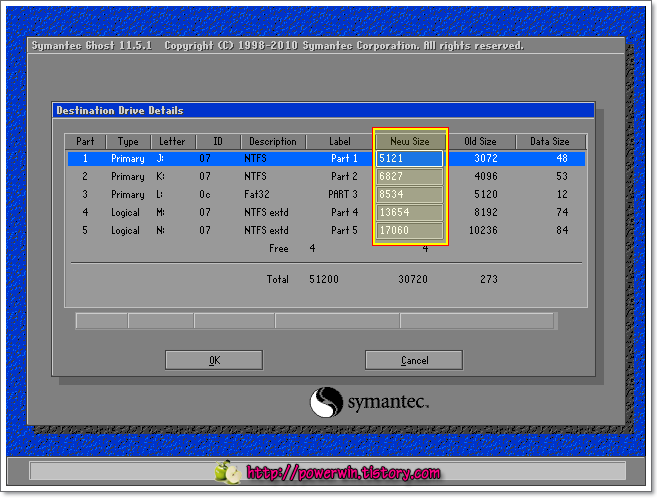Click data size value '53'
This screenshot has height=498, width=658.
(x=562, y=176)
